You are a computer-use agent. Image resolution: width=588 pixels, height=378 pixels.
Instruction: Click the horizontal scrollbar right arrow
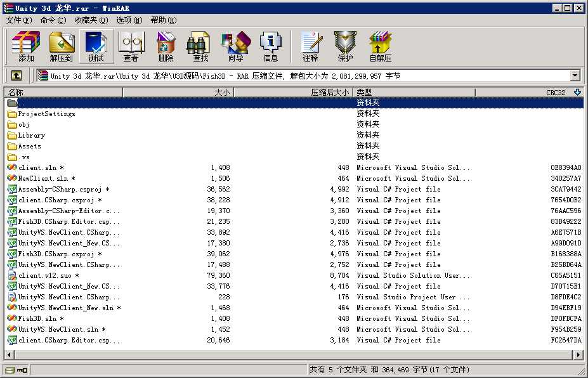pyautogui.click(x=578, y=355)
